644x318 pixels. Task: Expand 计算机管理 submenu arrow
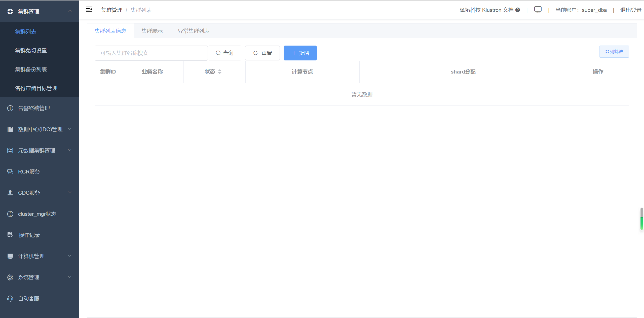click(70, 256)
